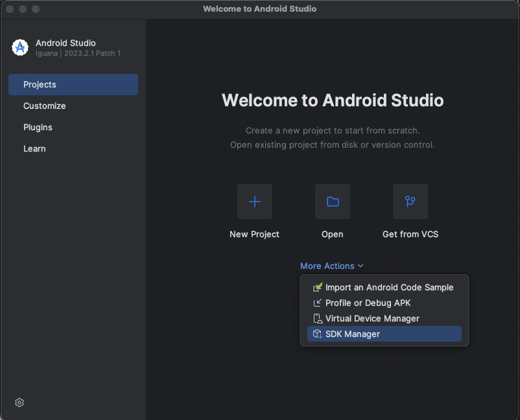Go to the Learn tab

tap(73, 148)
